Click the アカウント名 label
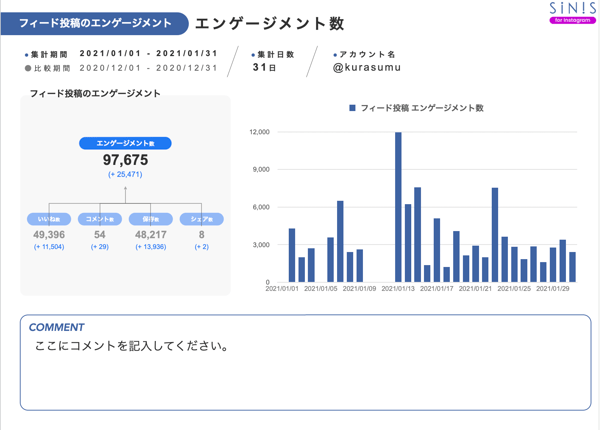The height and width of the screenshot is (430, 600). click(x=367, y=54)
